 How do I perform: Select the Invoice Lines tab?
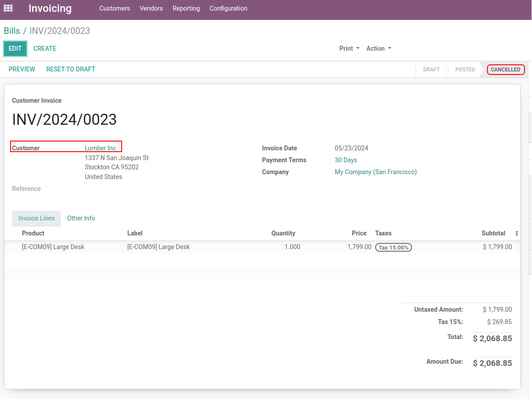click(x=37, y=218)
